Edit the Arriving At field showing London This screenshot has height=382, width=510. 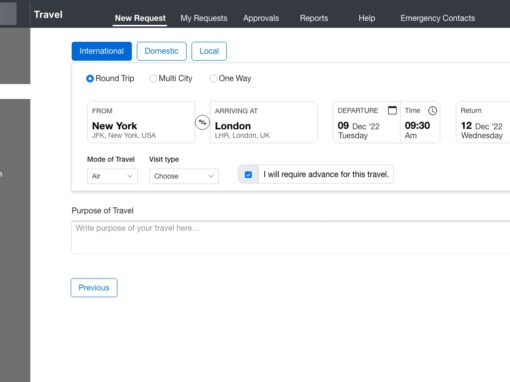click(x=264, y=122)
